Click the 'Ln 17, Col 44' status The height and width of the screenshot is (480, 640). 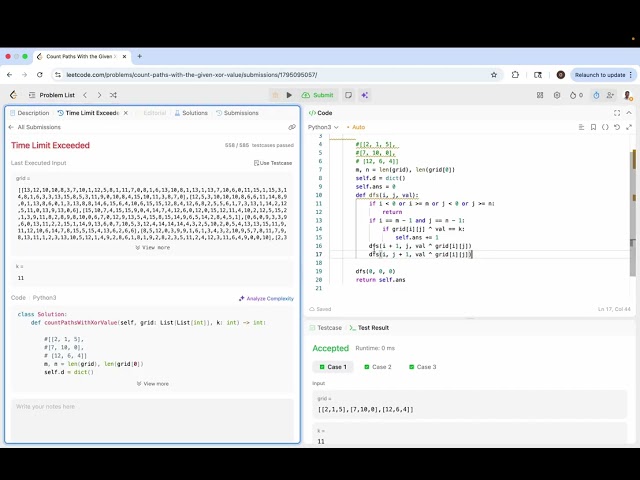pos(614,309)
